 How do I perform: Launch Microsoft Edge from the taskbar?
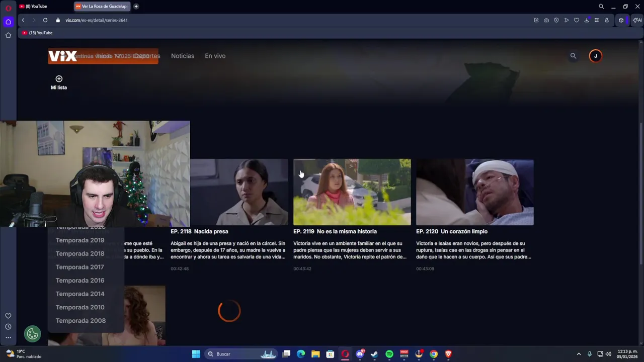tap(301, 354)
